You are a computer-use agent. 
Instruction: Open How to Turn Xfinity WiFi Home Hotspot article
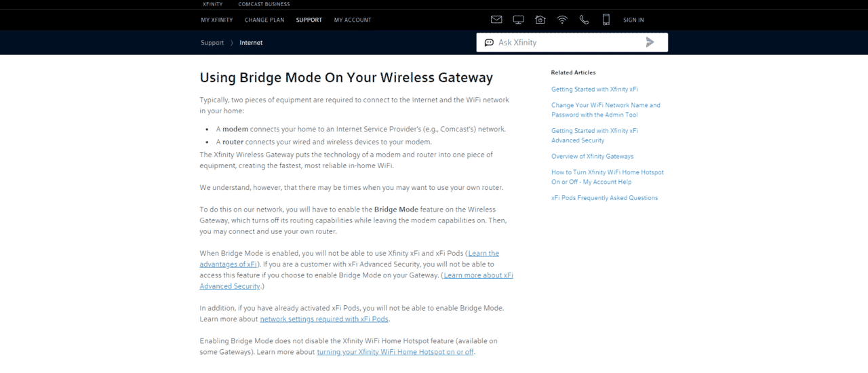608,177
